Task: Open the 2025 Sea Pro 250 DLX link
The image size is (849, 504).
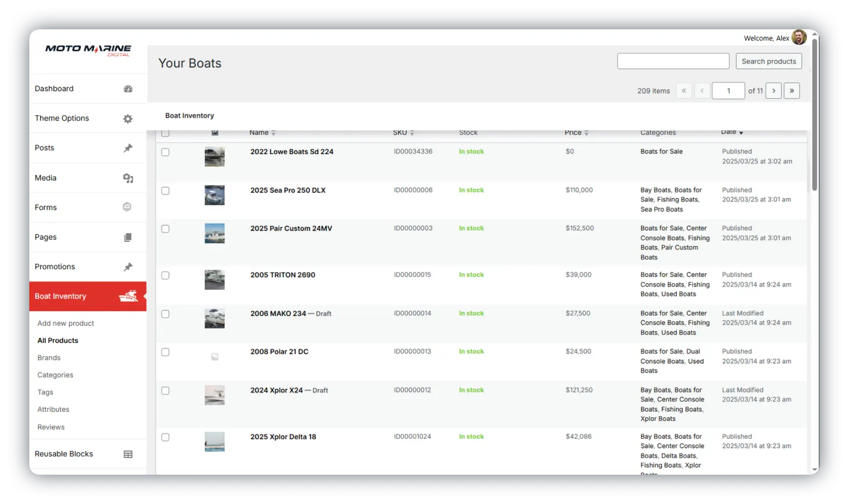Action: (288, 190)
